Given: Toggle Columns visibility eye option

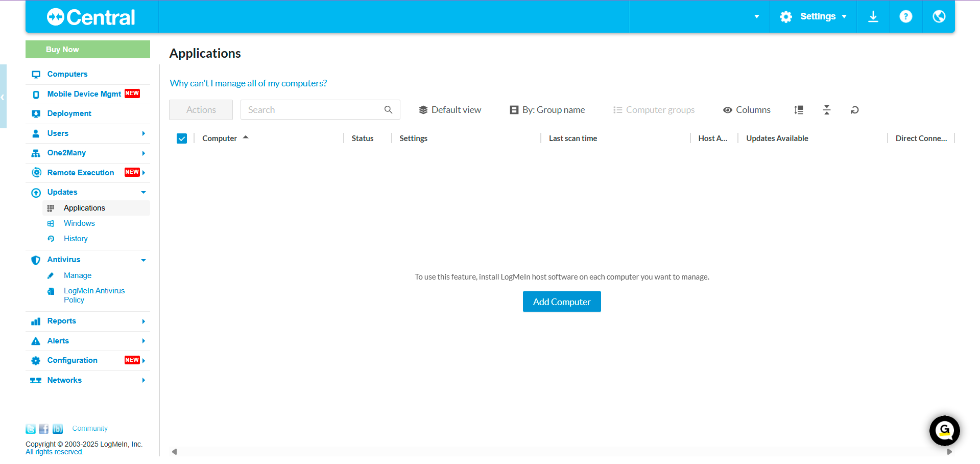Looking at the screenshot, I should point(747,110).
